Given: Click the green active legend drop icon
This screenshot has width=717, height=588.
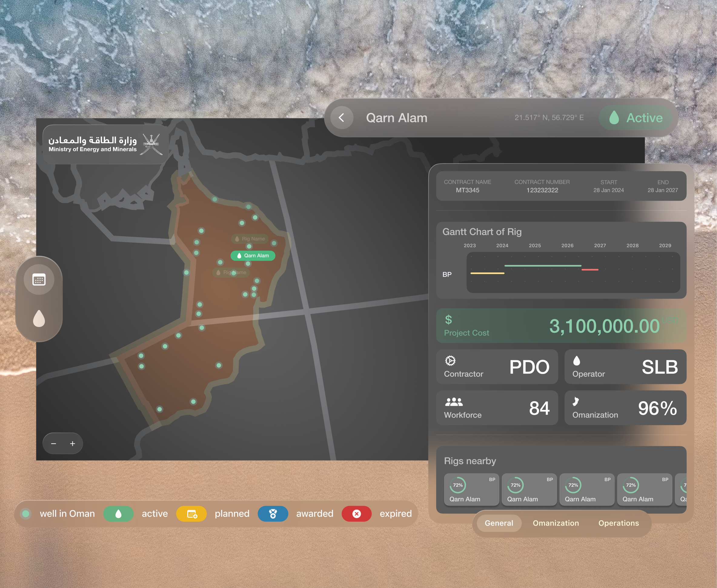Looking at the screenshot, I should [x=118, y=514].
